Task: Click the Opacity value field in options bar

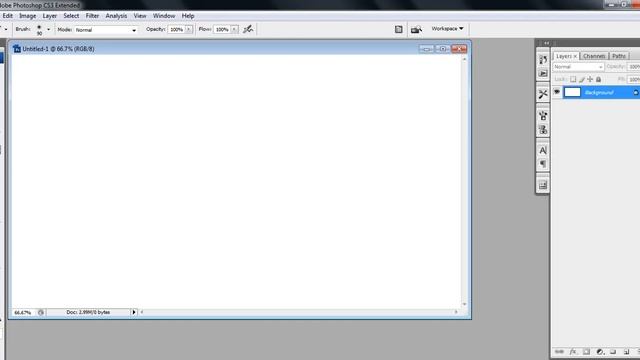Action: pyautogui.click(x=176, y=29)
